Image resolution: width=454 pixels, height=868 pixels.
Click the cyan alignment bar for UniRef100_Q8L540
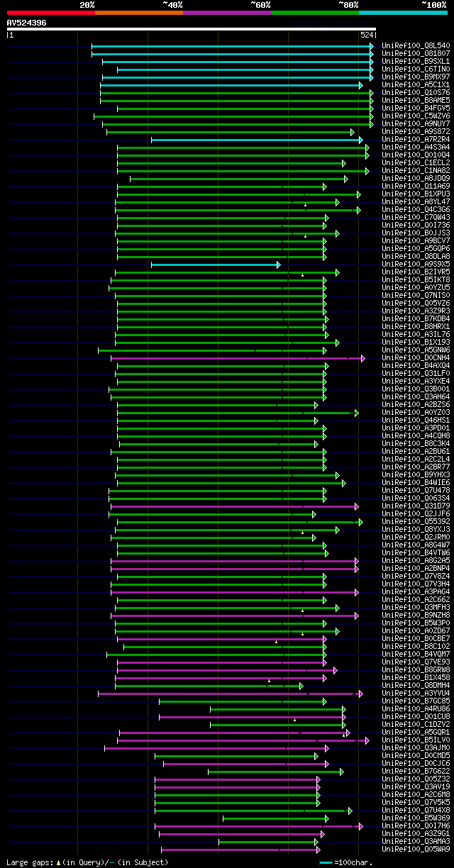[232, 46]
